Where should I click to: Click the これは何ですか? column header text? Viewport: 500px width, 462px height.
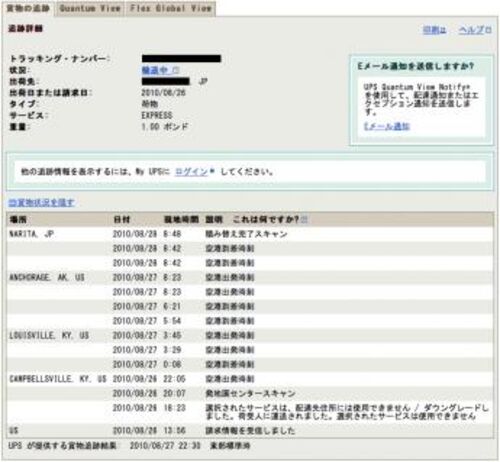[266, 219]
